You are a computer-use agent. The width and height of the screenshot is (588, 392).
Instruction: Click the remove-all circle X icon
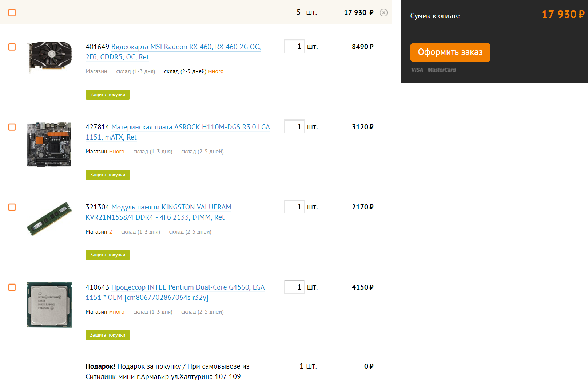click(x=384, y=13)
